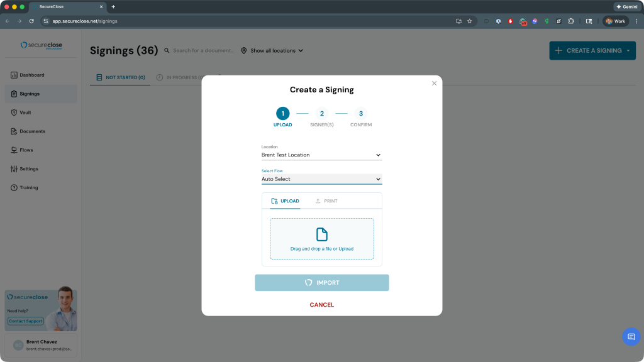Screen dimensions: 644x362
Task: Expand Show all locations filter
Action: pyautogui.click(x=272, y=51)
